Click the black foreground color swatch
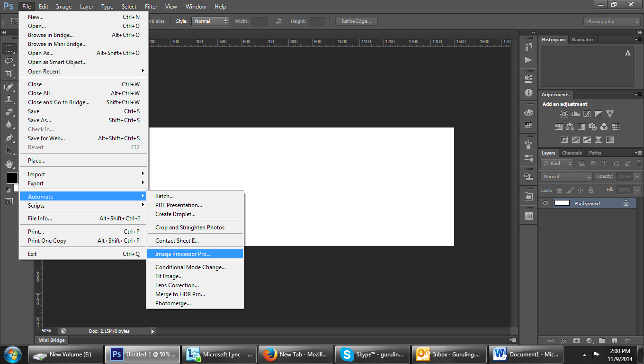The image size is (644, 364). 12,178
